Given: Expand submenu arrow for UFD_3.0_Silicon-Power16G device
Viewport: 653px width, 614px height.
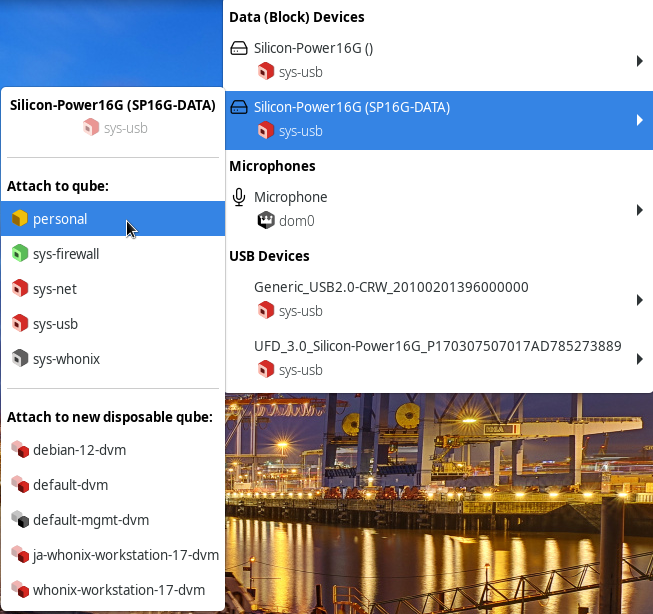Looking at the screenshot, I should coord(640,359).
